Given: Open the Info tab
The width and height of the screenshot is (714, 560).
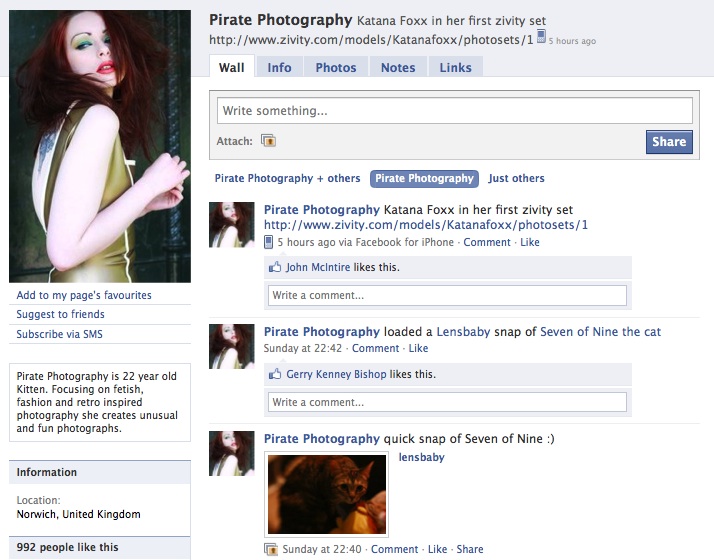Looking at the screenshot, I should pos(279,67).
